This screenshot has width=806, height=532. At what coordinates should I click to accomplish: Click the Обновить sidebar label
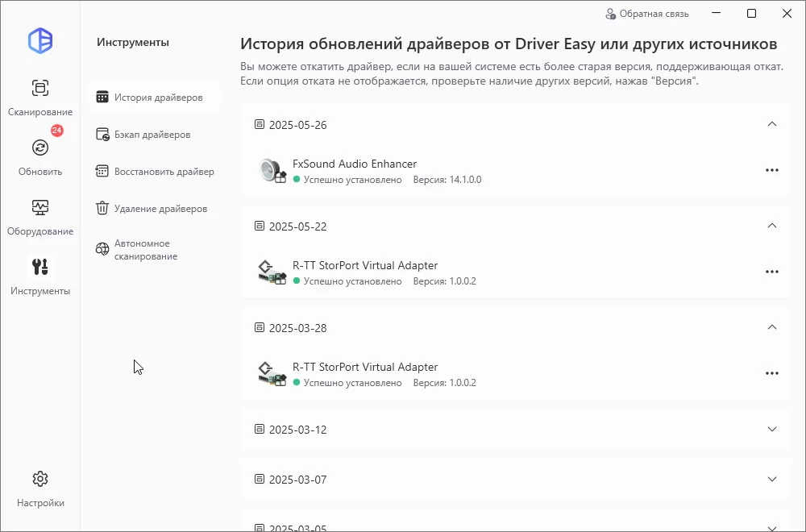point(40,171)
